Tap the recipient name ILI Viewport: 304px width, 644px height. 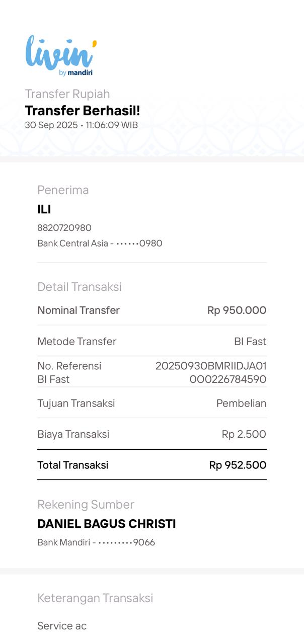(44, 209)
